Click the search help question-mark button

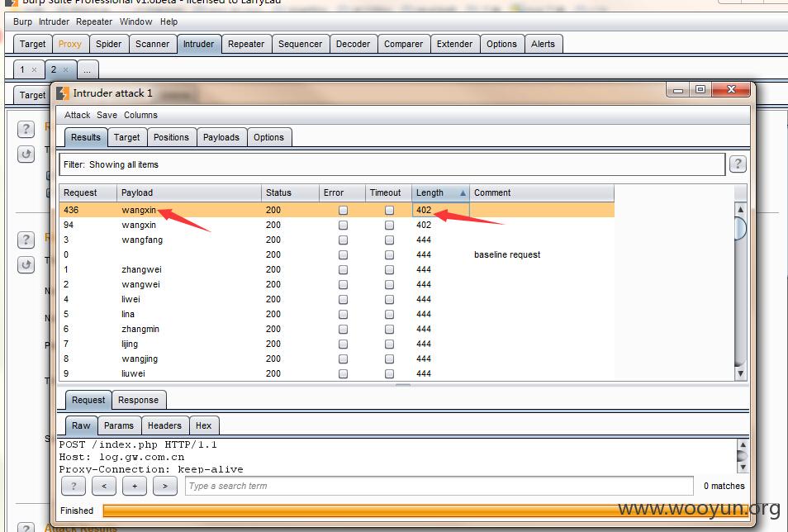click(74, 486)
